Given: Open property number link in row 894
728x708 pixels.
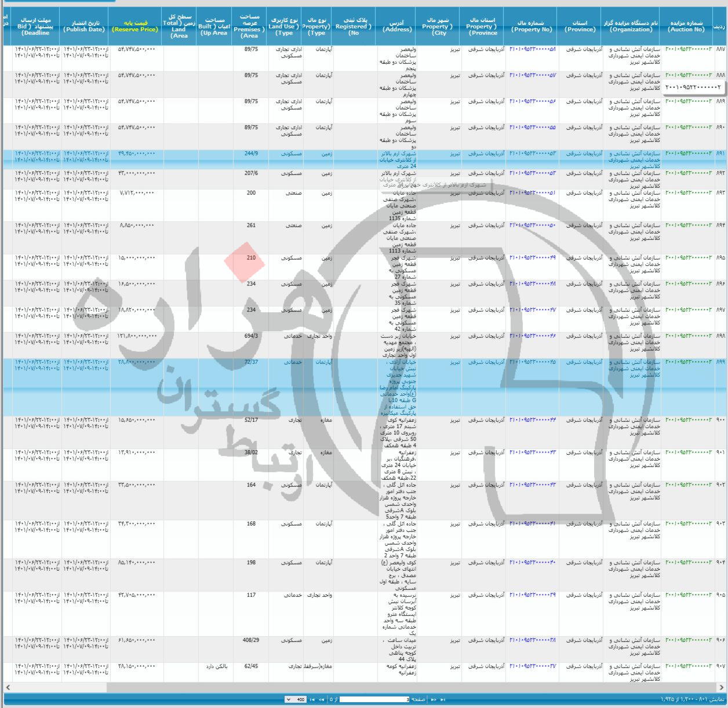Looking at the screenshot, I should (532, 225).
